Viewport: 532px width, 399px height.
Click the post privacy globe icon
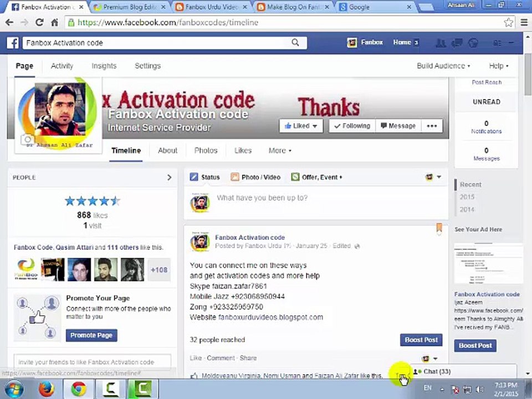point(357,246)
